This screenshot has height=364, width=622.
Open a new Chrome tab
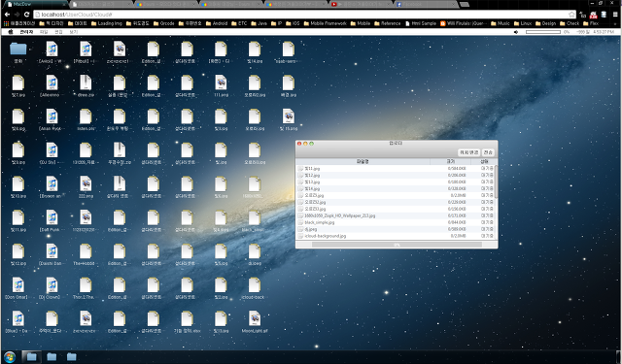[x=465, y=4]
